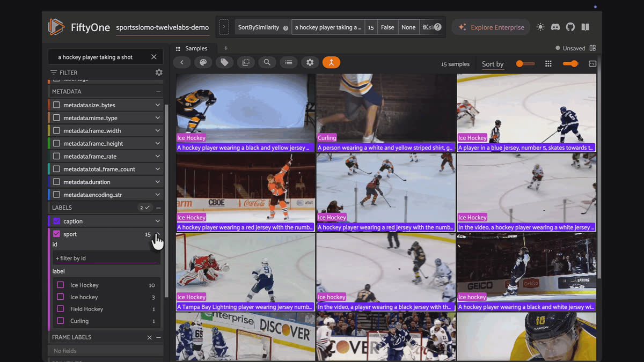Viewport: 644px width, 362px height.
Task: Clear the 2 selected label fields
Action: pyautogui.click(x=145, y=208)
